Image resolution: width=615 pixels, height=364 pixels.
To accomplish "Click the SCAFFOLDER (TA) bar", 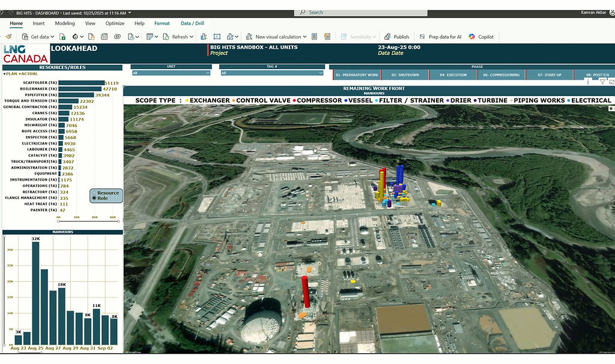I will pyautogui.click(x=82, y=83).
